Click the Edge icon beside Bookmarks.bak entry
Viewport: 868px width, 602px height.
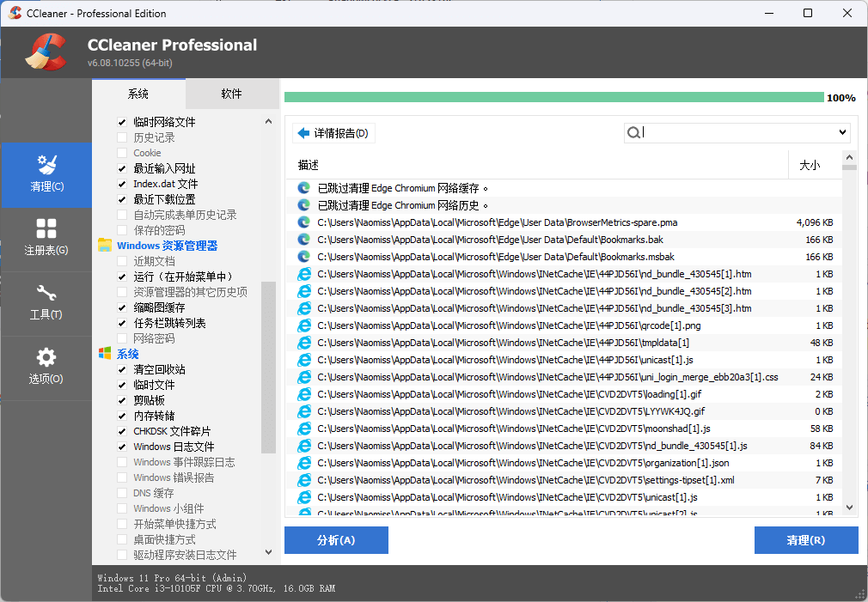click(x=304, y=239)
